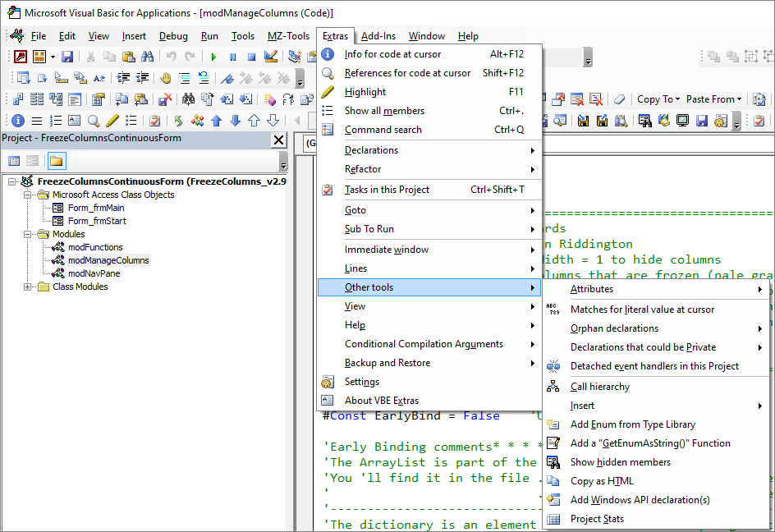Select modFunctions in the project tree

tap(95, 247)
